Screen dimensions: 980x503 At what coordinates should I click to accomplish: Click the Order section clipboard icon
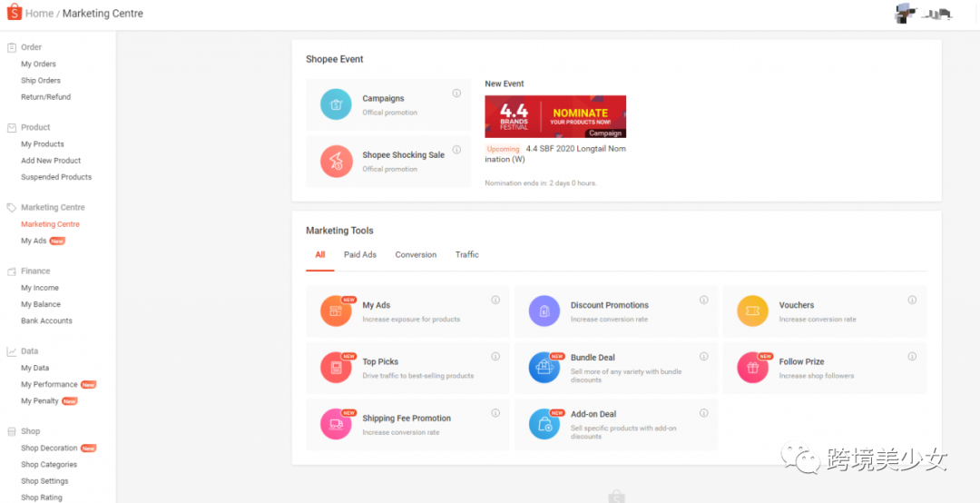(11, 47)
